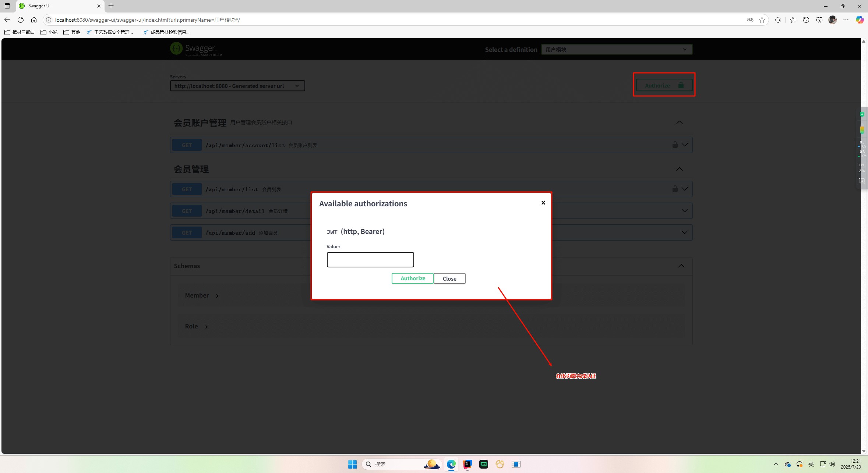Viewport: 868px width, 473px height.
Task: Toggle lock icon on /api/member/list endpoint
Action: (675, 189)
